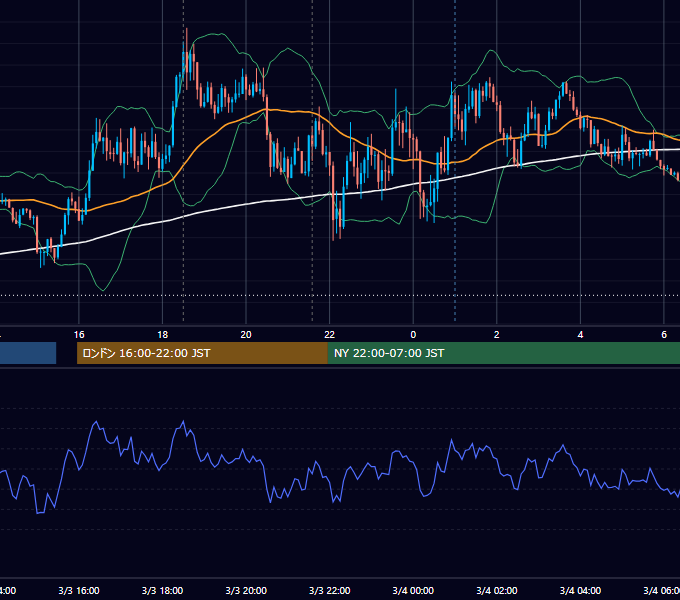Click the 3/3 16:00 date label
680x600 pixels.
pos(79,590)
